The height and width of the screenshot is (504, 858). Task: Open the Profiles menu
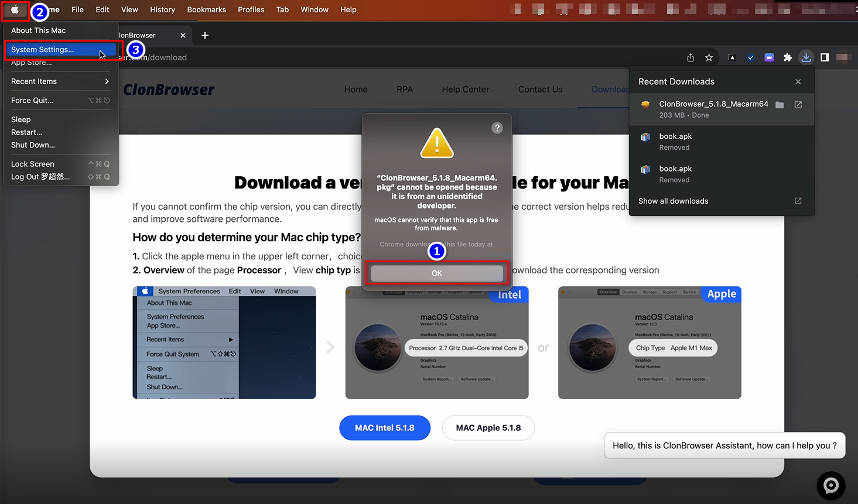pyautogui.click(x=251, y=10)
